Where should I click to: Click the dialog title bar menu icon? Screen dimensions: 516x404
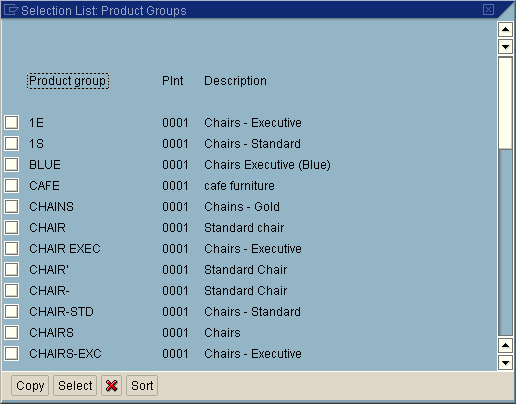click(10, 10)
